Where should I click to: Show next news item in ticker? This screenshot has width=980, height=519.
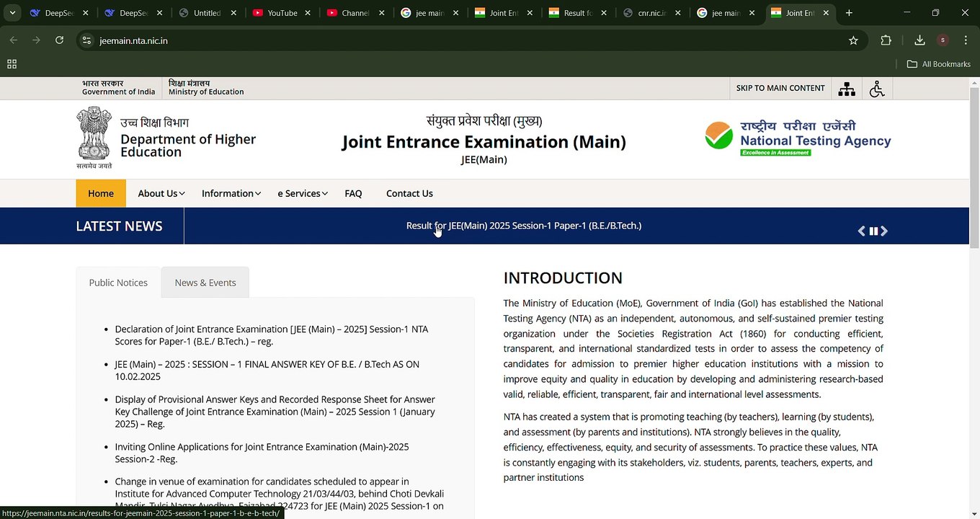884,231
